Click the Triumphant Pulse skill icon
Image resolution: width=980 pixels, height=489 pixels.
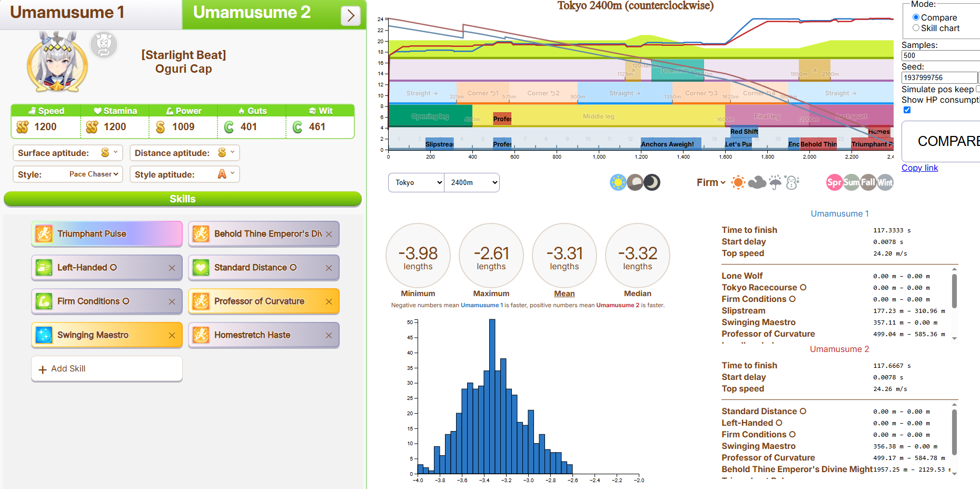44,234
